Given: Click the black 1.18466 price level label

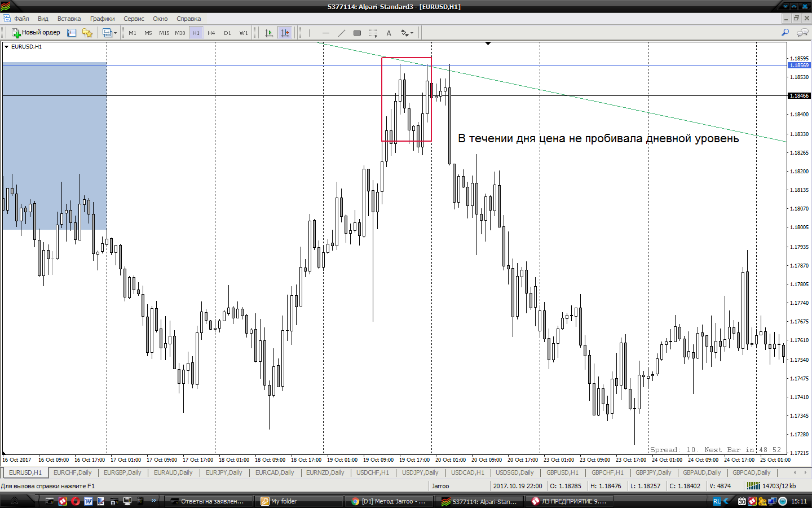Looking at the screenshot, I should 798,96.
